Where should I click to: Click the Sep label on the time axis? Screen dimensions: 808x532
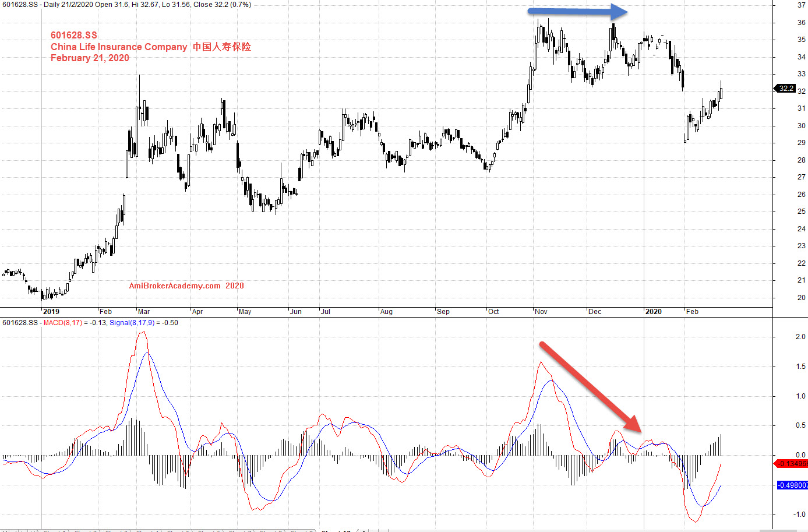pyautogui.click(x=443, y=312)
